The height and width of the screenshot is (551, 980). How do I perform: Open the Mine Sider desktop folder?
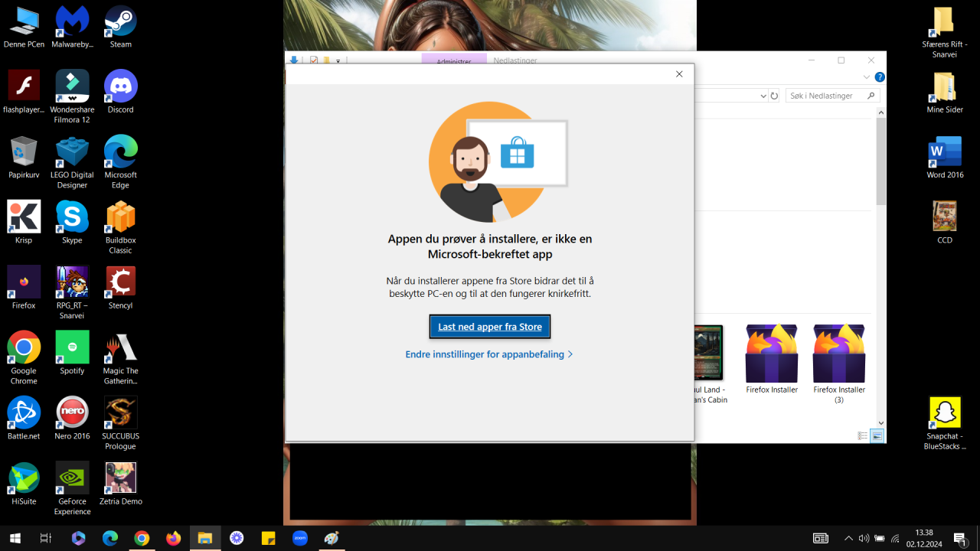click(x=944, y=93)
